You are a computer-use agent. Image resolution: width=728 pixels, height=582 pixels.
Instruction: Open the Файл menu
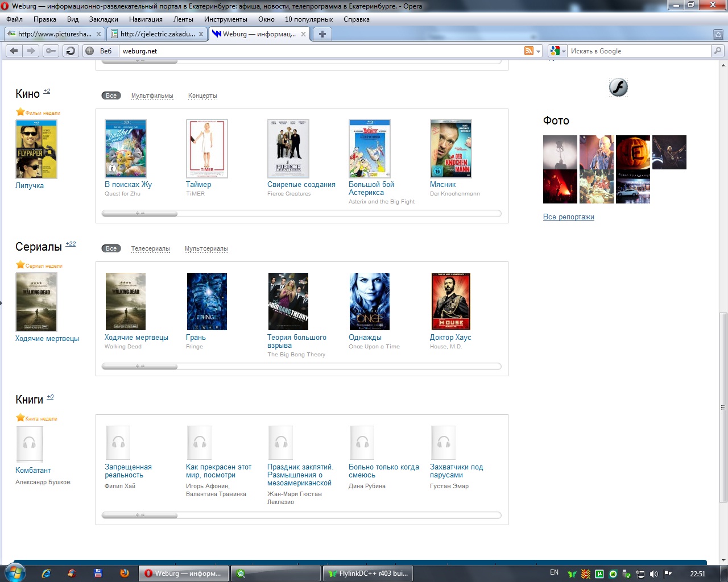(x=15, y=19)
